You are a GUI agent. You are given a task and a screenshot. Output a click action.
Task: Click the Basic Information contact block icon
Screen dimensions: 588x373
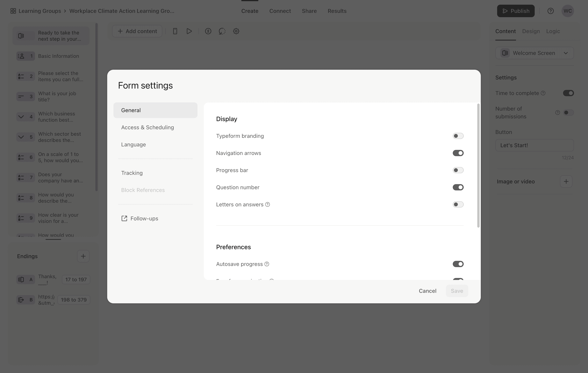tap(21, 56)
